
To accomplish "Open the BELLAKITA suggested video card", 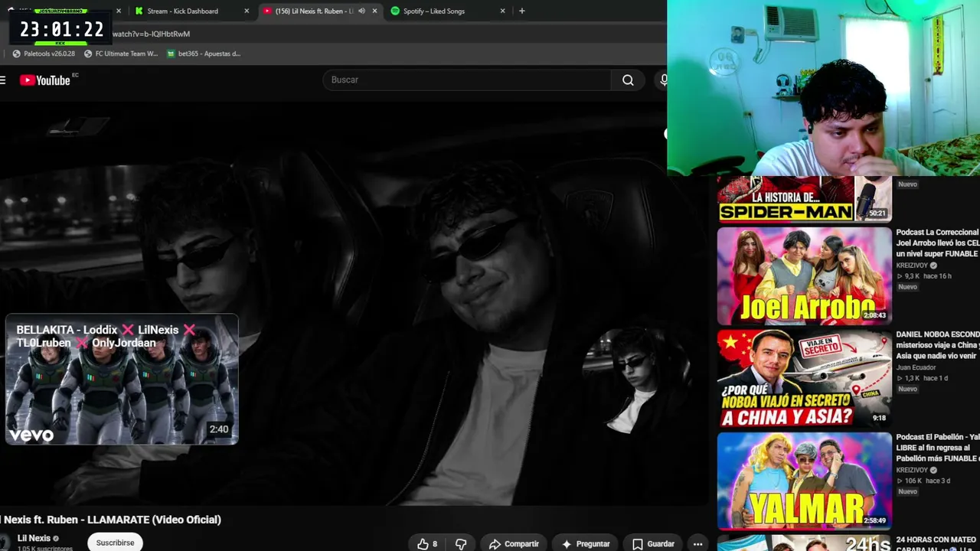I will click(x=122, y=380).
